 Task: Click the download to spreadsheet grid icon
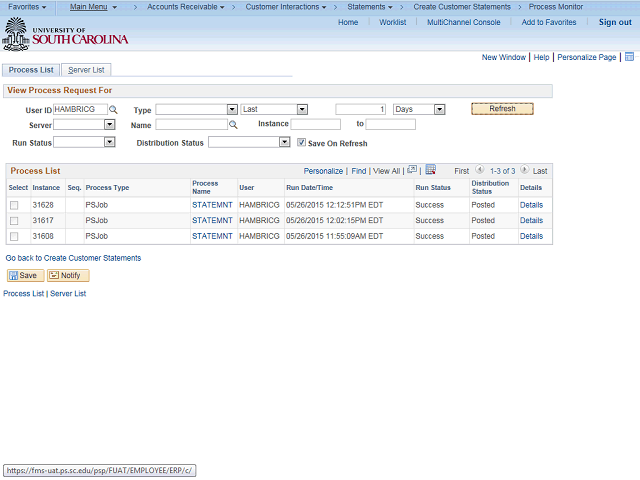(x=431, y=170)
